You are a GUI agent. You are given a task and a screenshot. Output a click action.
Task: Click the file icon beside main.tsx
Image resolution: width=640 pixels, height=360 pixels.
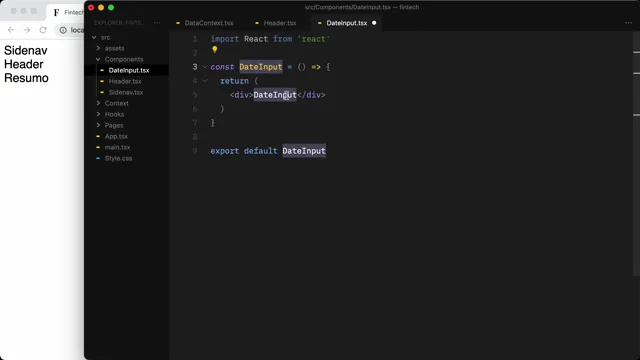coord(98,147)
